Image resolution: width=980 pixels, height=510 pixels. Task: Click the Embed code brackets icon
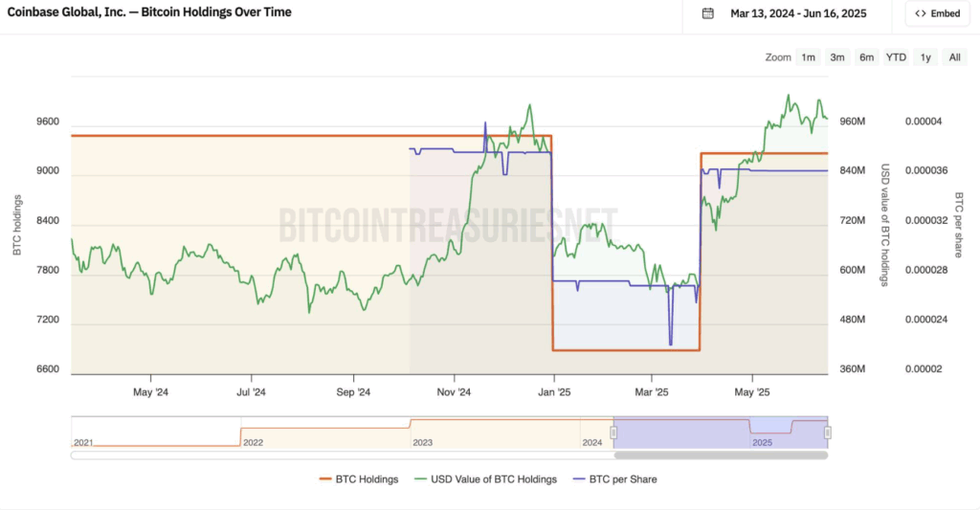[x=920, y=13]
